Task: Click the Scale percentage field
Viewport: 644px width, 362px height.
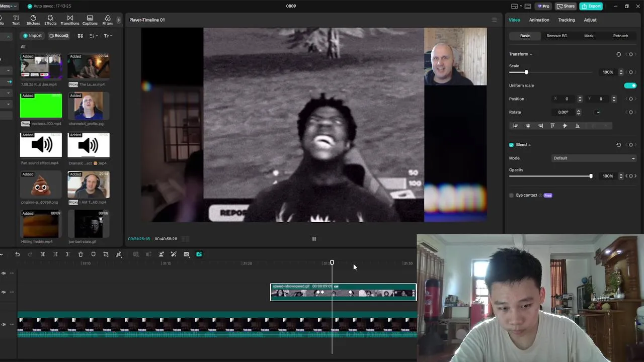Action: (x=608, y=72)
